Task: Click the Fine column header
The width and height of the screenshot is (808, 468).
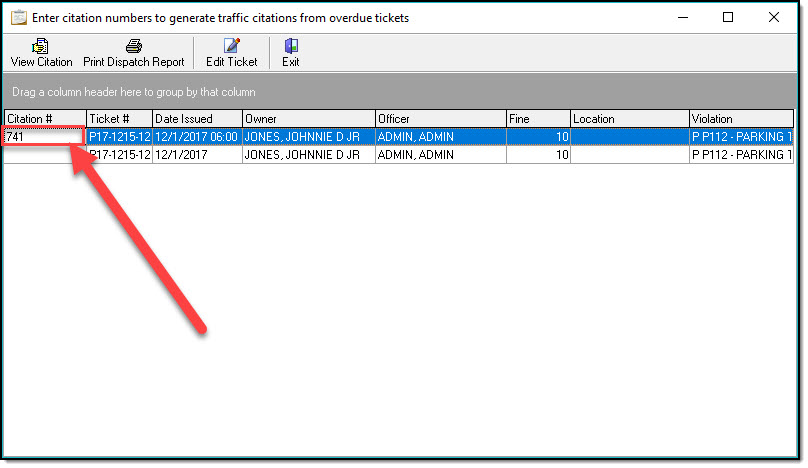Action: pyautogui.click(x=537, y=119)
